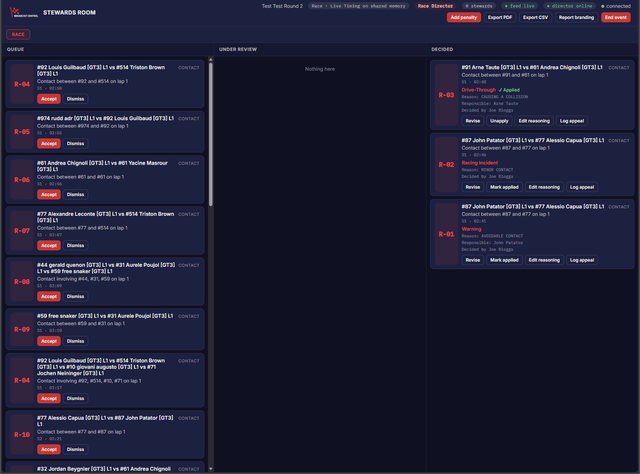Accept incident R-10 Alessio Capua vs John Patator
The height and width of the screenshot is (474, 640).
point(49,449)
